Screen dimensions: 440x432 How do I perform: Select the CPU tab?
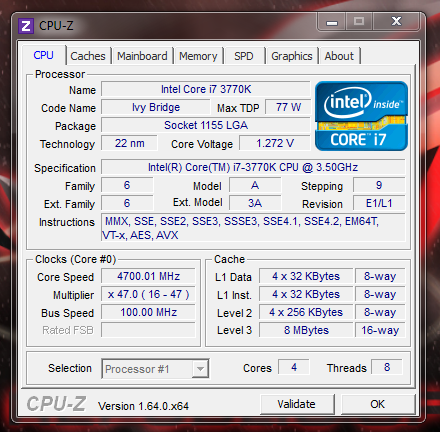pos(44,55)
